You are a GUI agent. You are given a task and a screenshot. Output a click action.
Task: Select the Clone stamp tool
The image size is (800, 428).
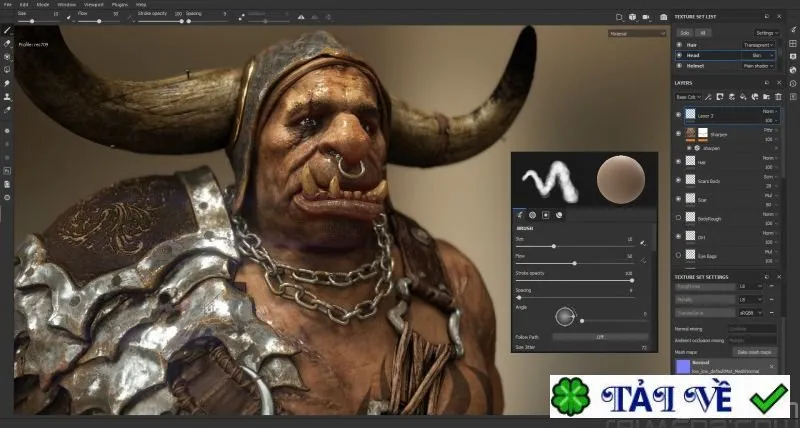[7, 96]
